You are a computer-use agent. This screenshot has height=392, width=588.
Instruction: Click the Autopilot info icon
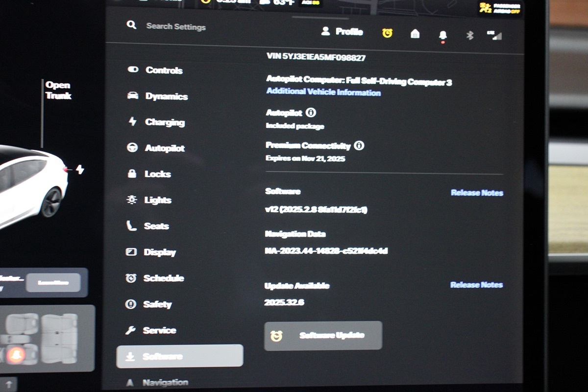(311, 113)
